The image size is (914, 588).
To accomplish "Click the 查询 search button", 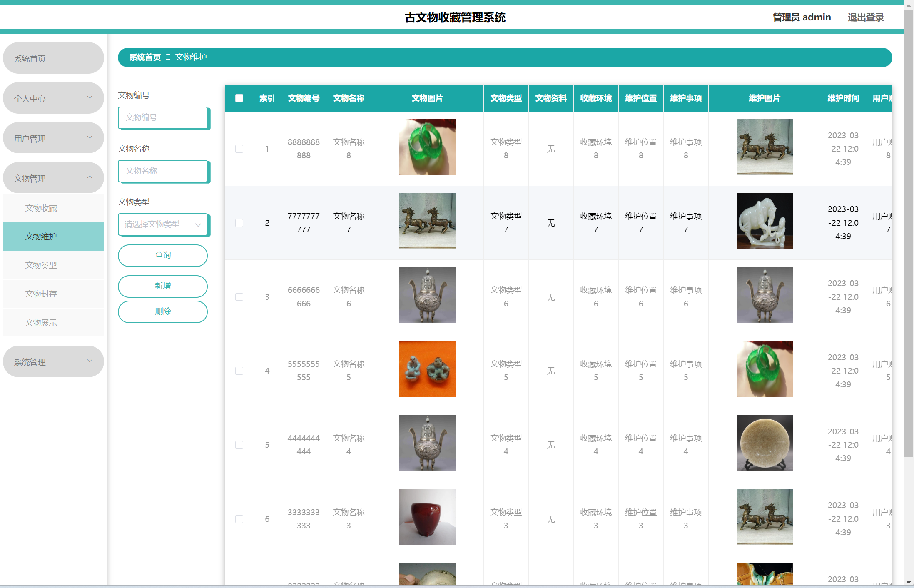I will (x=163, y=255).
